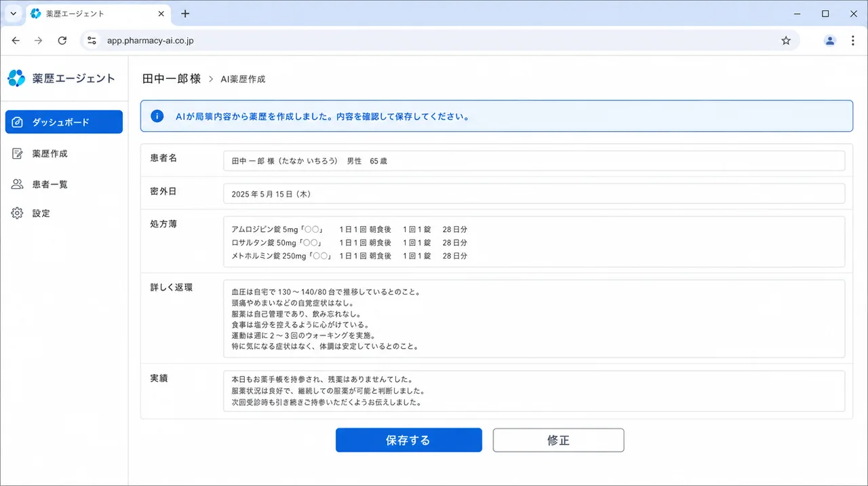The height and width of the screenshot is (486, 868).
Task: Click the line 服薬状況は良好で
Action: tap(328, 391)
